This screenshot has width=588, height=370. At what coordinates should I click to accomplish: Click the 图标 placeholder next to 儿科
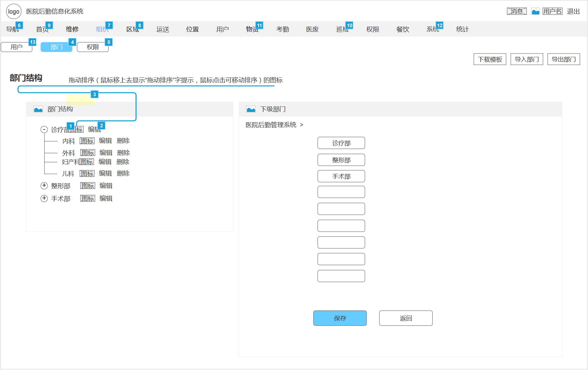pos(87,174)
